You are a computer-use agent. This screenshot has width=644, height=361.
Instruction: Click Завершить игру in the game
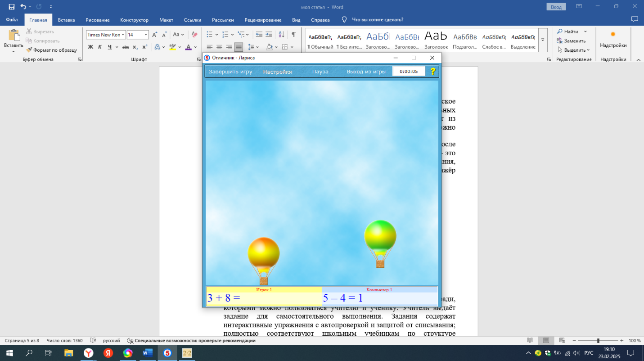(x=230, y=72)
